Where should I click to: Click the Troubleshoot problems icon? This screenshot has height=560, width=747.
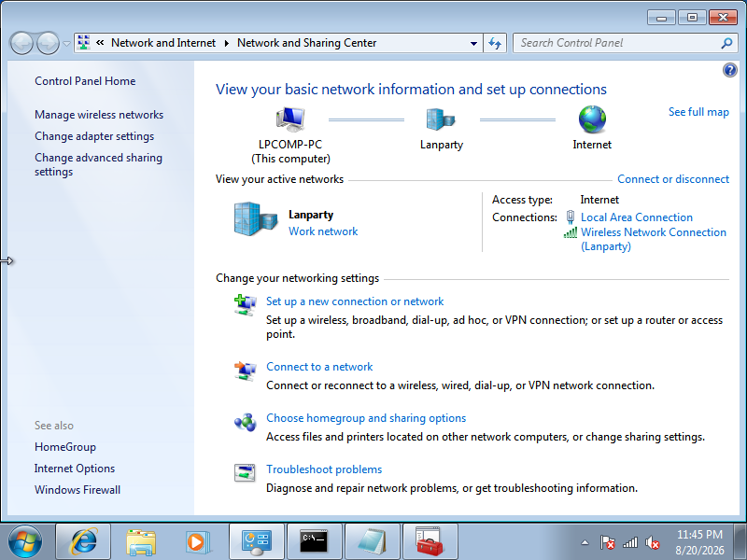click(x=245, y=473)
